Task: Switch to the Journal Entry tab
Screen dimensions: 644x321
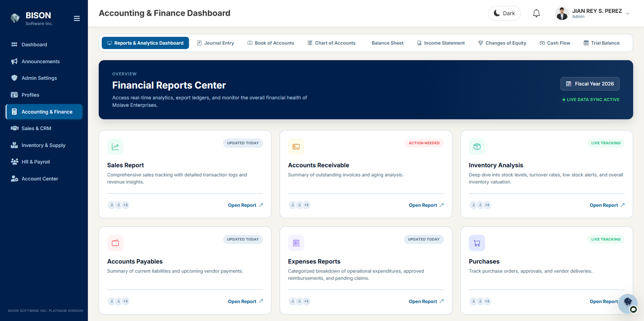Action: pyautogui.click(x=215, y=43)
